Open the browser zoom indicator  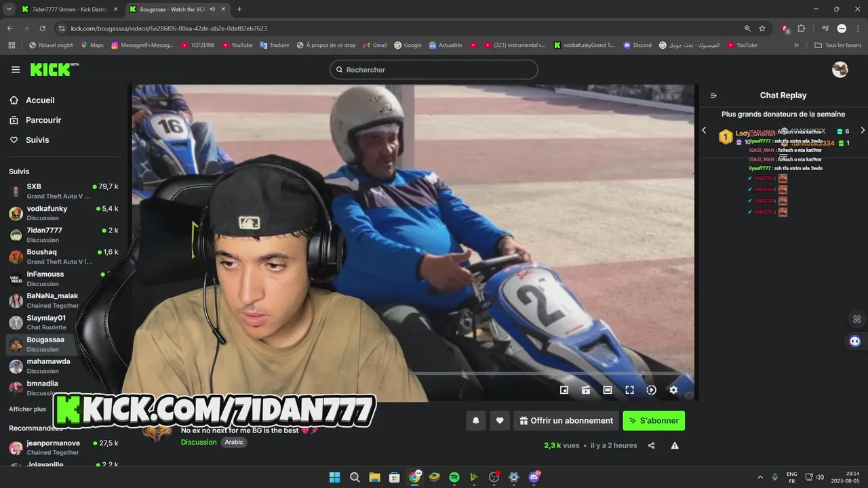tap(747, 28)
